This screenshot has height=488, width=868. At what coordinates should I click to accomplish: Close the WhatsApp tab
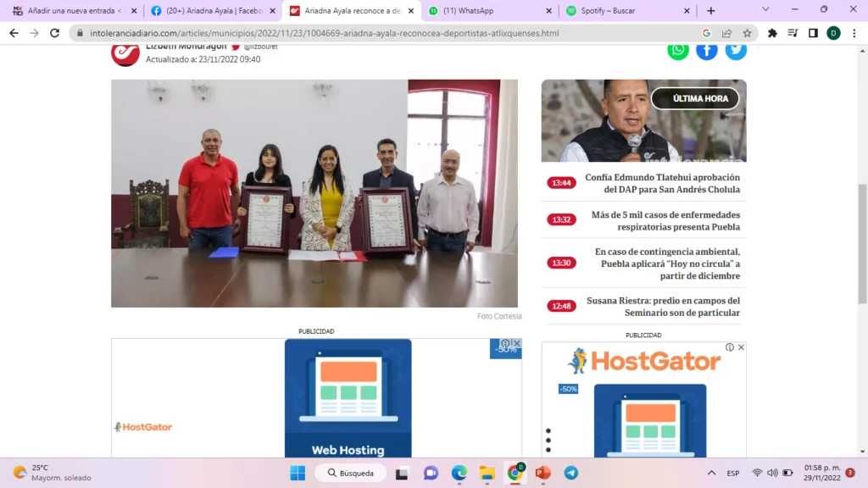point(548,10)
